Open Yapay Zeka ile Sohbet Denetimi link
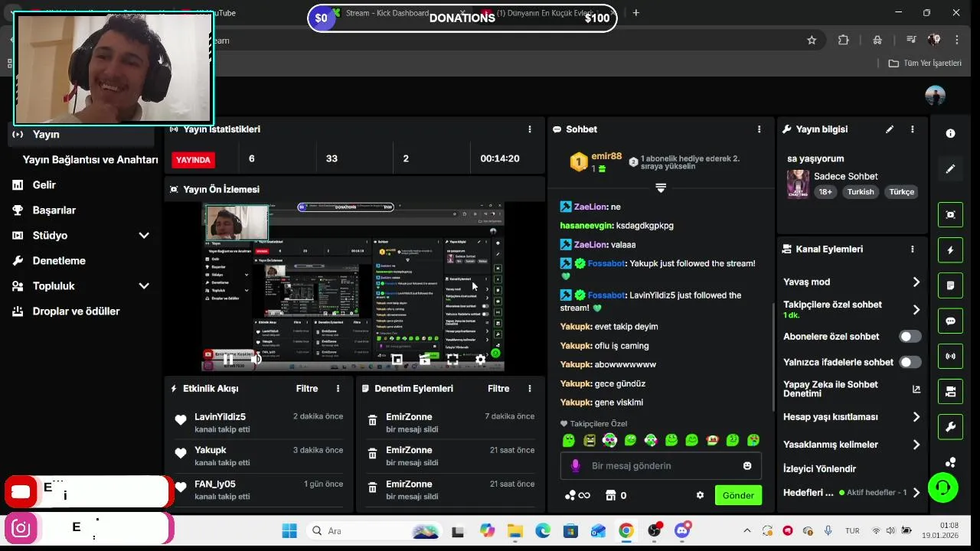 (x=851, y=389)
